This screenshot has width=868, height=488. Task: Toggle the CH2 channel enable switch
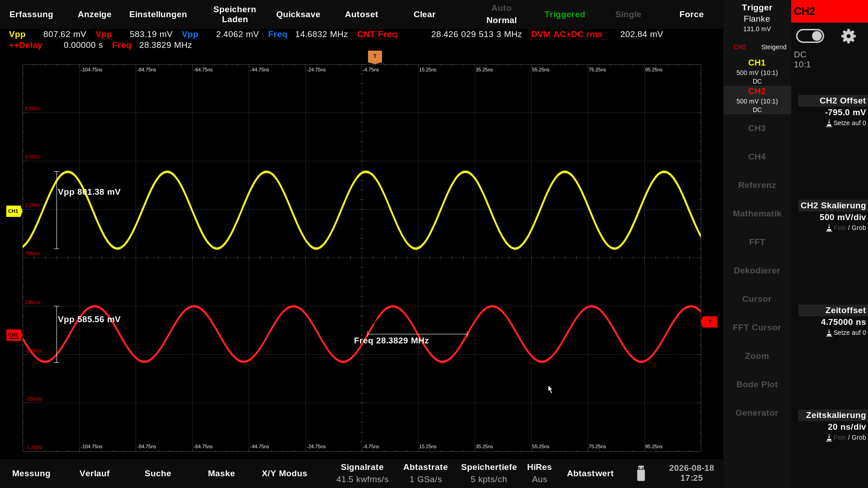810,36
